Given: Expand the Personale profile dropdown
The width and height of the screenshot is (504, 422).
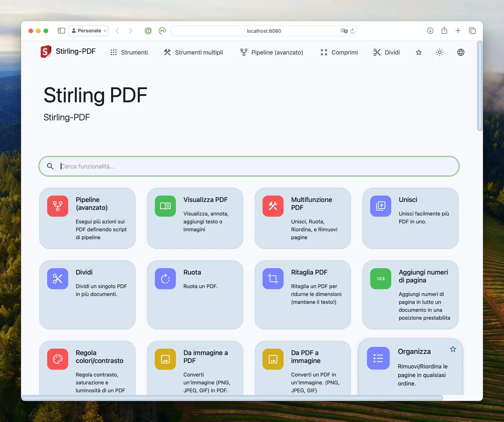Looking at the screenshot, I should (x=88, y=31).
